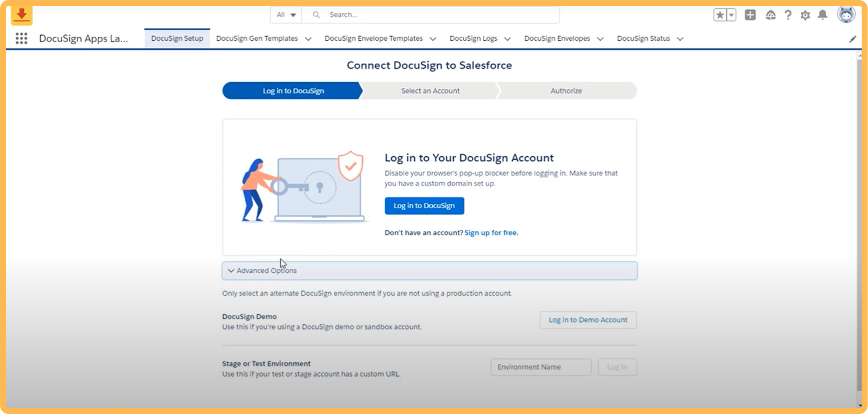
Task: Open the Notifications bell icon
Action: point(822,15)
